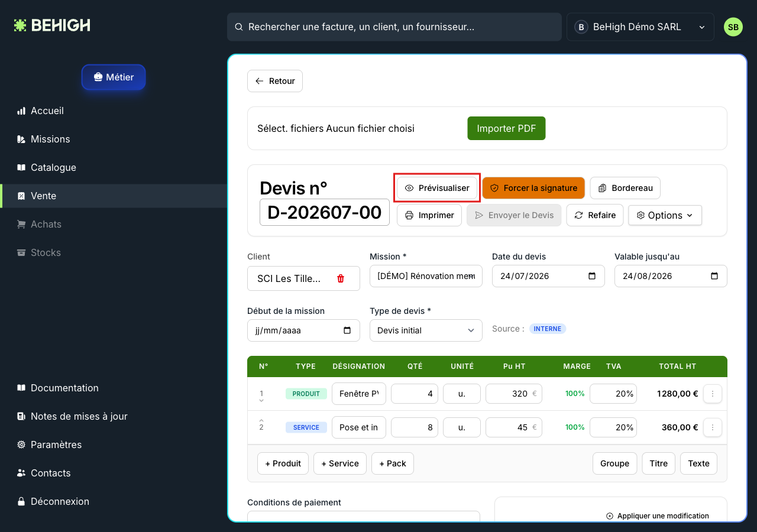Open row options for Pose service line

pyautogui.click(x=713, y=427)
